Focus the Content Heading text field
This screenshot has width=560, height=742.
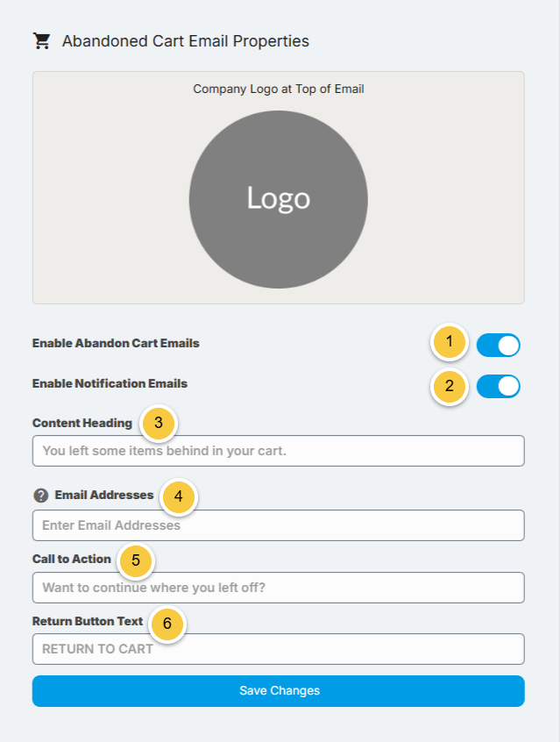tap(279, 451)
